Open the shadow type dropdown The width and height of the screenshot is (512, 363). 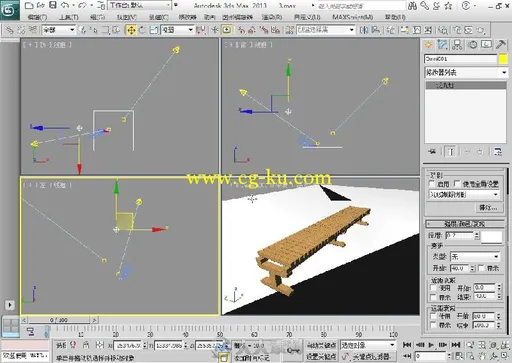[464, 194]
